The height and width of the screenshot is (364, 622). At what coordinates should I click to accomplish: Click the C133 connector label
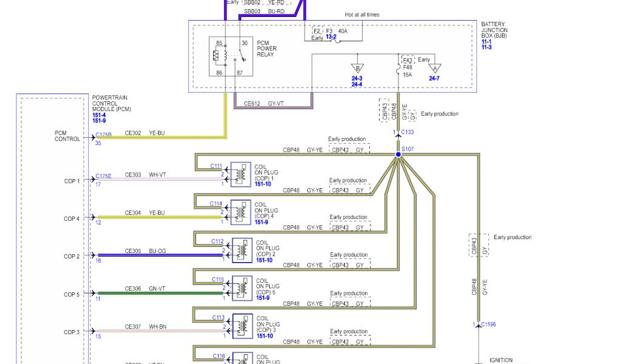pos(409,132)
